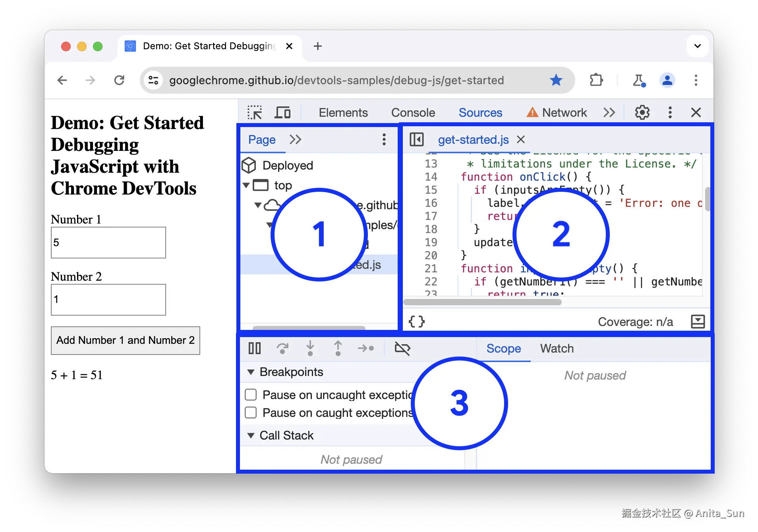Bookmark this page with the star

[556, 81]
